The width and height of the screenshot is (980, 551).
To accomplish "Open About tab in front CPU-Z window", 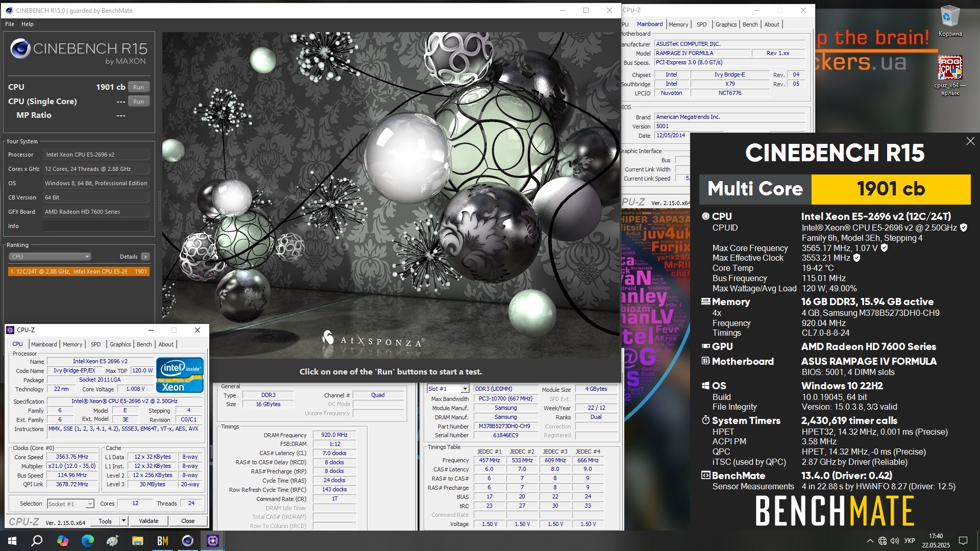I will click(166, 344).
